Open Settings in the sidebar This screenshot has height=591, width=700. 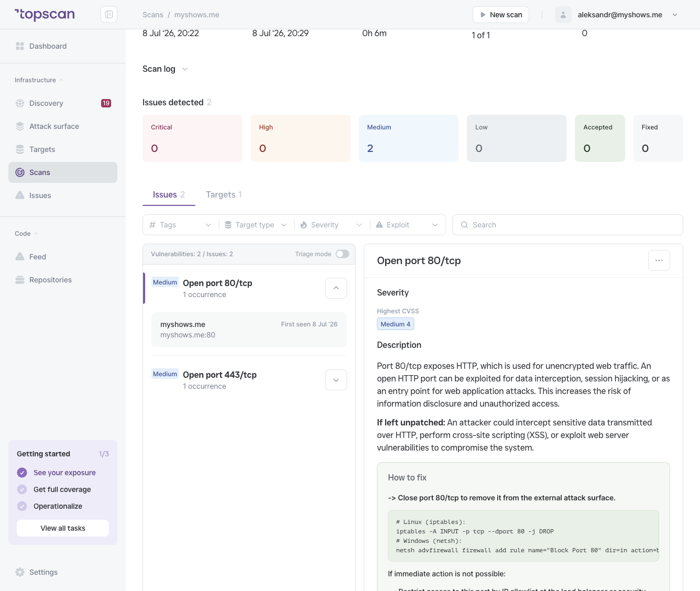click(63, 572)
